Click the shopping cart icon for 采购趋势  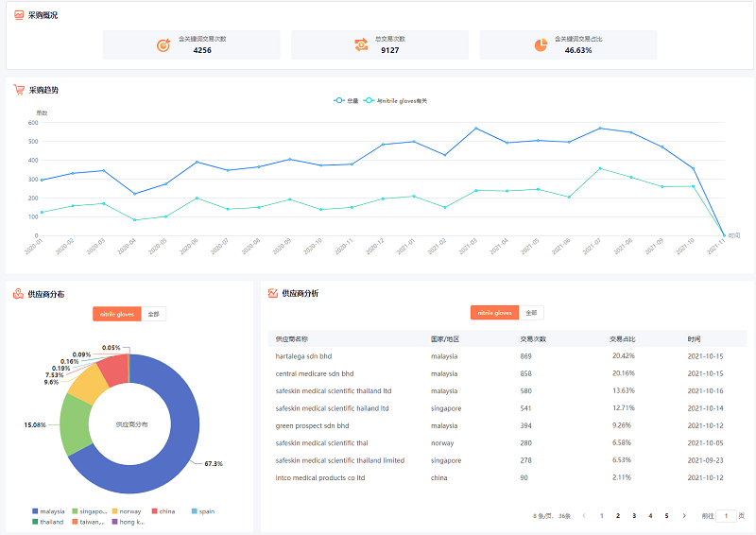19,90
